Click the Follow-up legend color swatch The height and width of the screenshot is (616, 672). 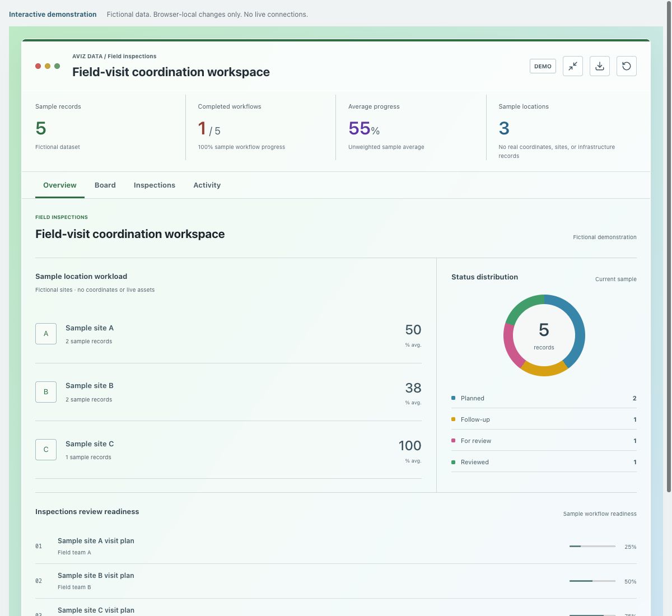pyautogui.click(x=454, y=419)
